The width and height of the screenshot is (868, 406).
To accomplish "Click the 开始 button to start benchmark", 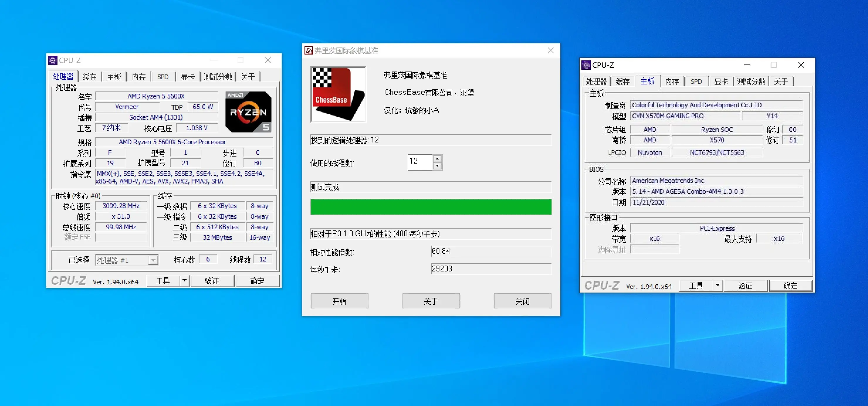I will tap(339, 301).
